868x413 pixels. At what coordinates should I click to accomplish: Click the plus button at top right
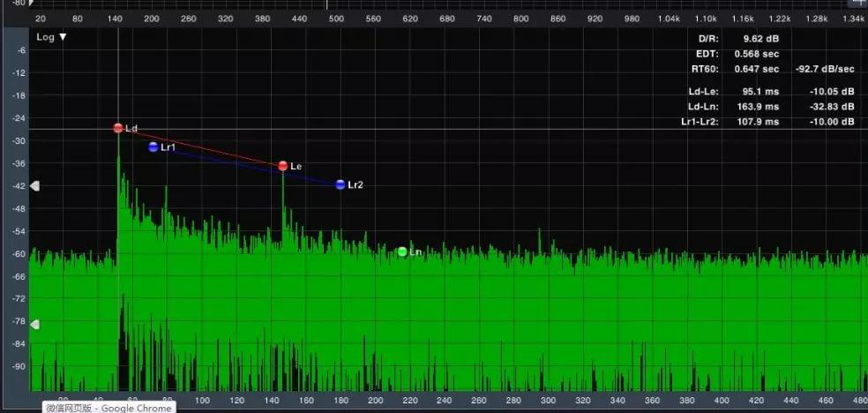857,3
